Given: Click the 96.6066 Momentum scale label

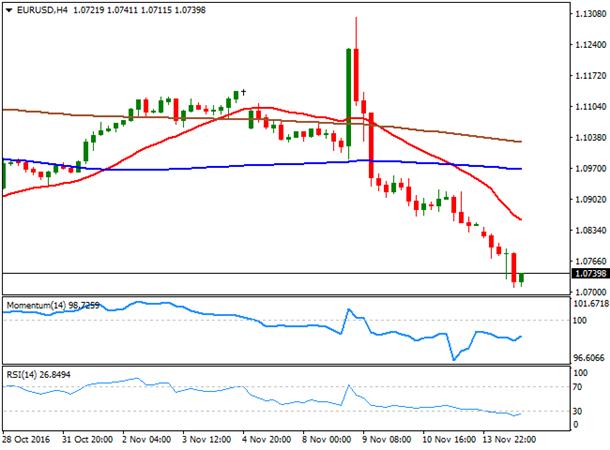Looking at the screenshot, I should point(590,358).
